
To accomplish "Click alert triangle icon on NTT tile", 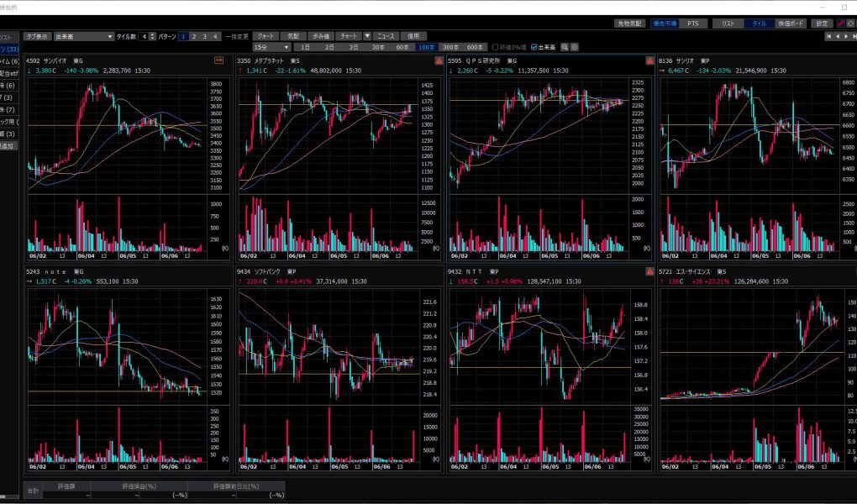I will pyautogui.click(x=649, y=272).
